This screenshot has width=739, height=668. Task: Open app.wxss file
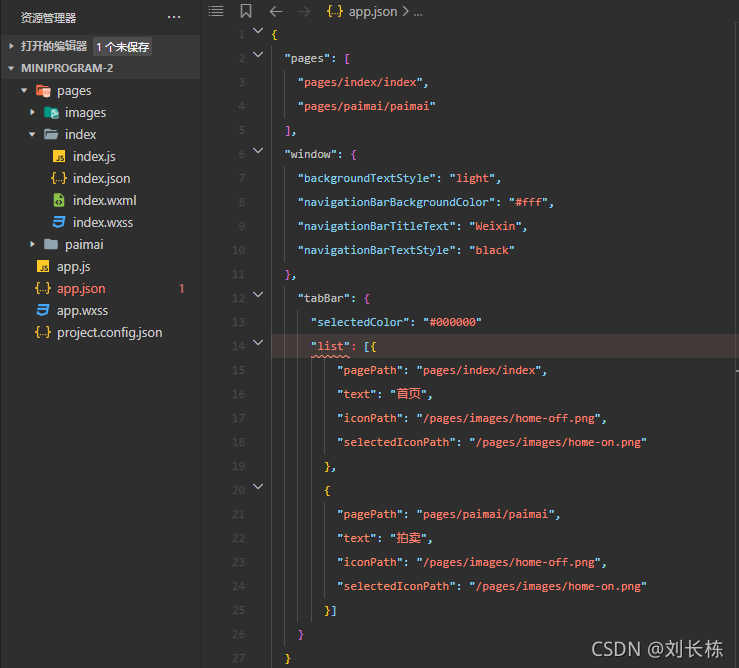(x=82, y=311)
